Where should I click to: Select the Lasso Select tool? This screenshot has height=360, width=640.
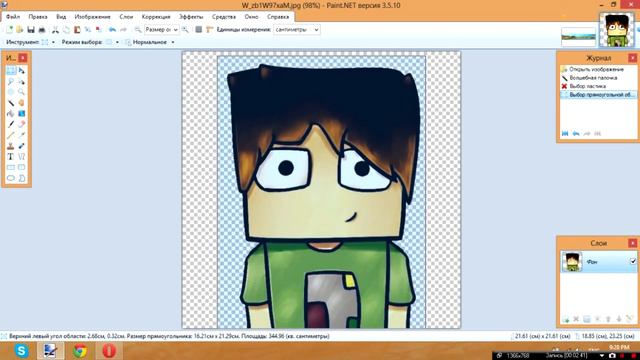click(x=11, y=81)
